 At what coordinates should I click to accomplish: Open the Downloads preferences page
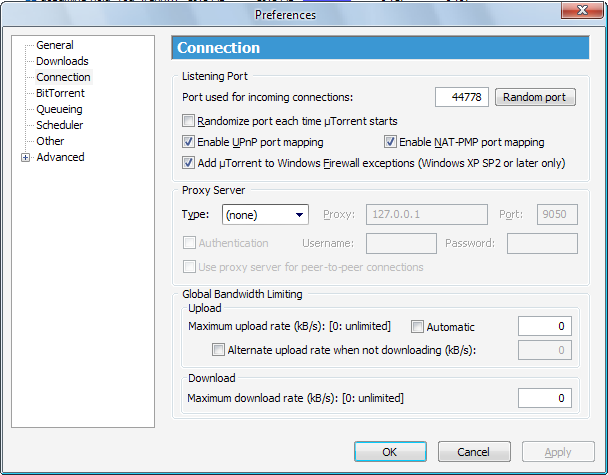(x=62, y=61)
